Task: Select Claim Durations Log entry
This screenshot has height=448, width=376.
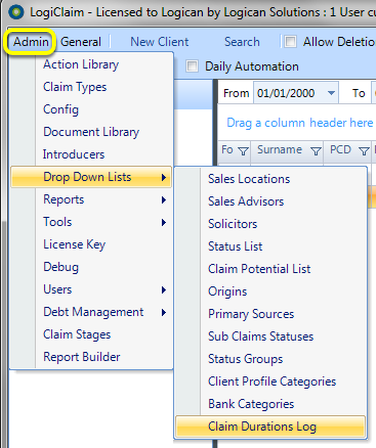Action: click(270, 427)
